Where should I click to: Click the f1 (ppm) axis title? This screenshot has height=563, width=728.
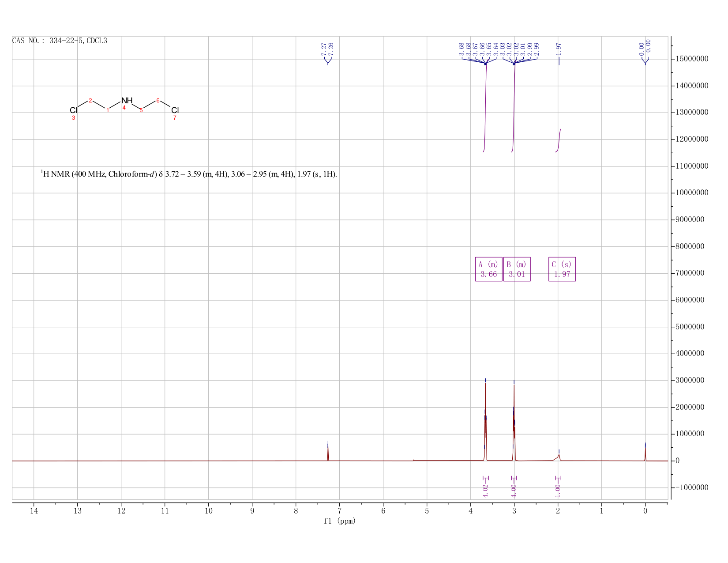point(340,521)
